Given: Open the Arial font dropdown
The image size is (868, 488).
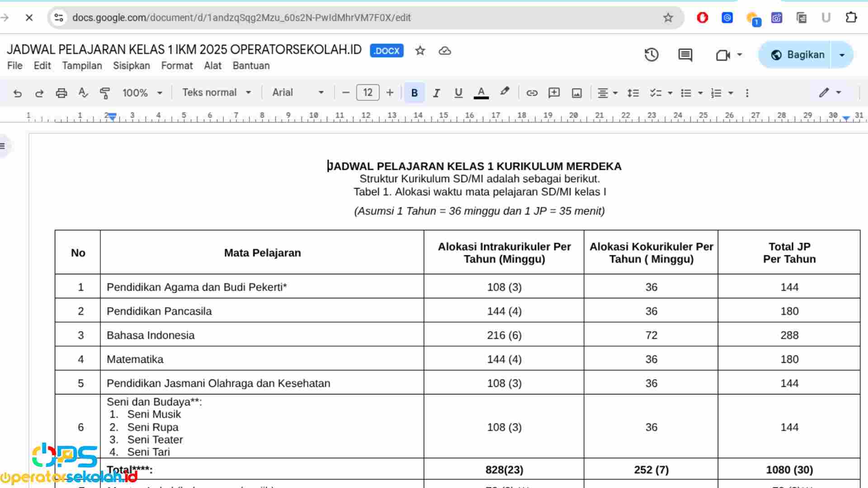Looking at the screenshot, I should tap(298, 93).
